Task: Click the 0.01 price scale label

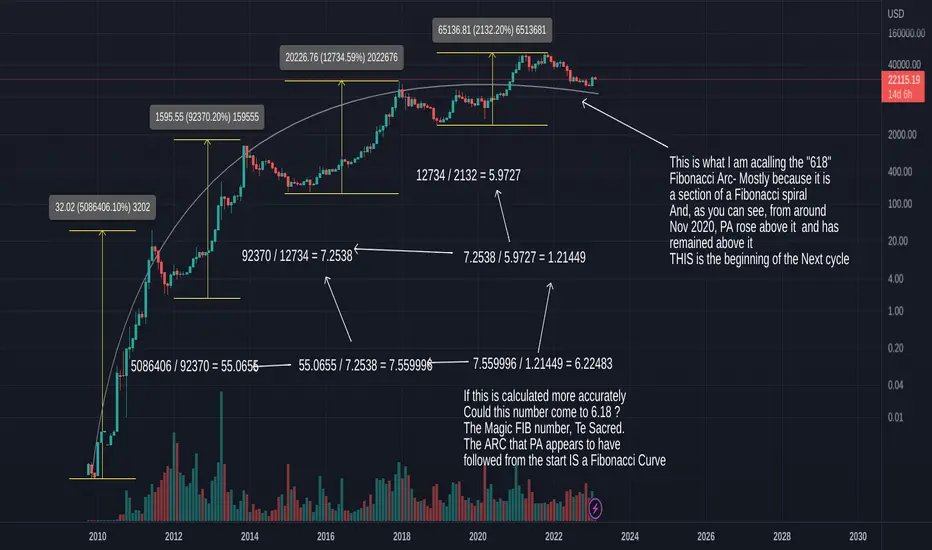Action: pyautogui.click(x=895, y=417)
